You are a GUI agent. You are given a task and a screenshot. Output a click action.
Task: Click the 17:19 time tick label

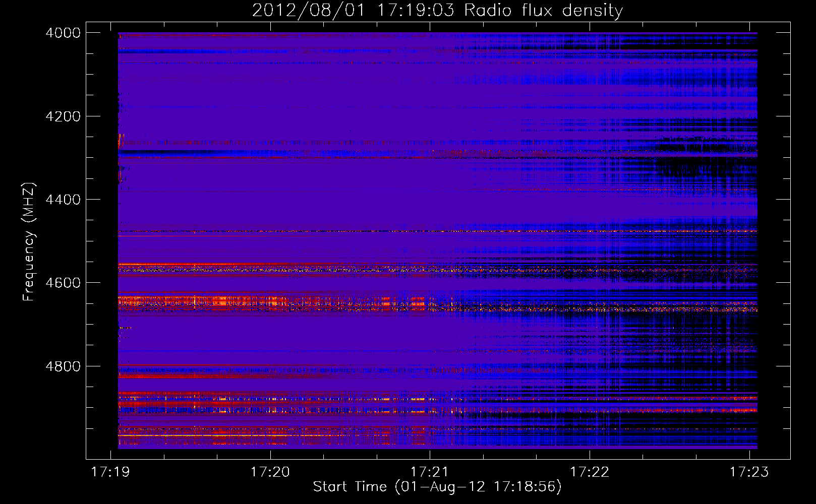pyautogui.click(x=110, y=472)
